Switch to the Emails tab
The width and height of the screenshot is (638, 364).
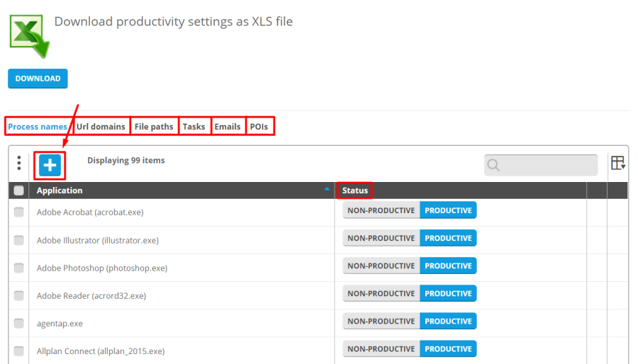(228, 127)
